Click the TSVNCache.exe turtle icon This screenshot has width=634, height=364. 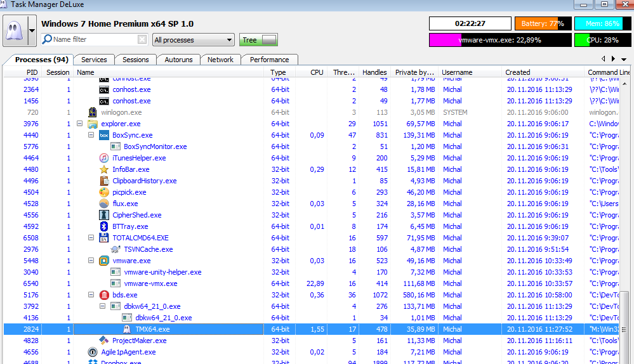pos(116,249)
